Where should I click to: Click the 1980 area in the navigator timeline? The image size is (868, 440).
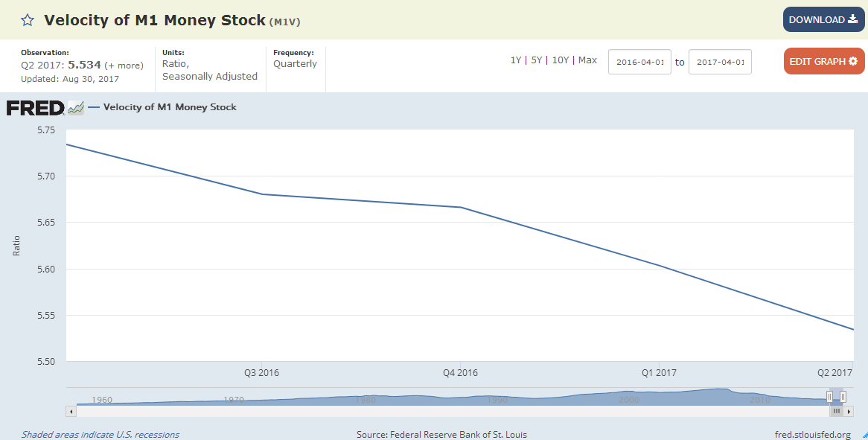[x=365, y=400]
